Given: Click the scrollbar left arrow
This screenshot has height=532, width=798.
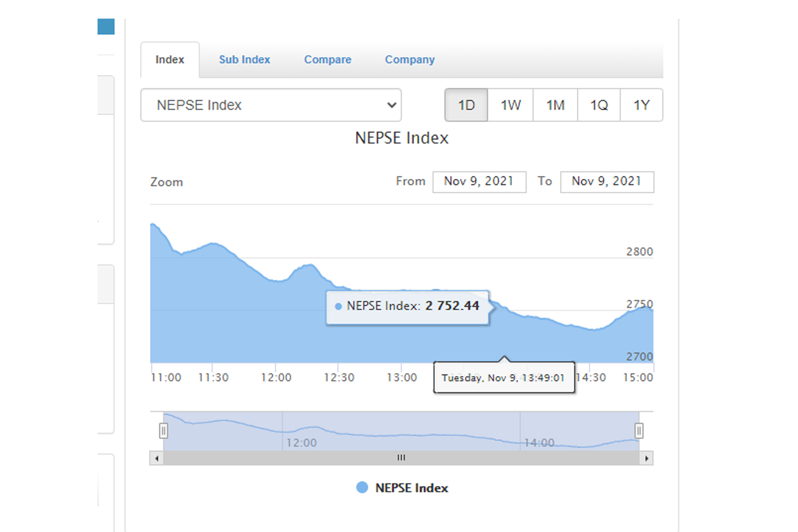Looking at the screenshot, I should click(156, 458).
